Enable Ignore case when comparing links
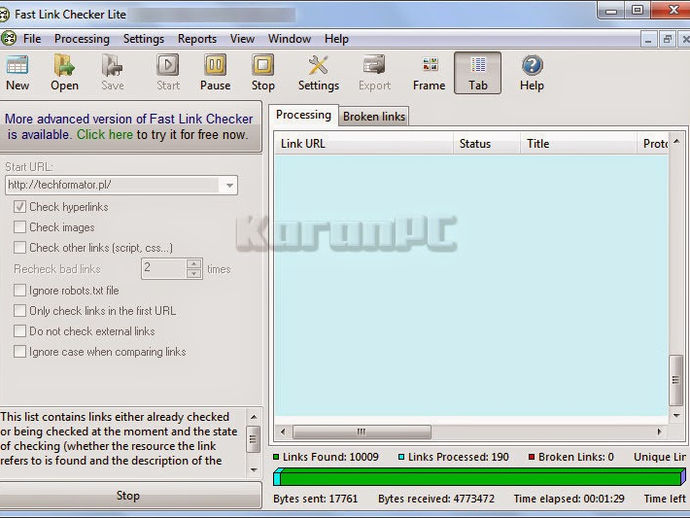The width and height of the screenshot is (690, 518). [19, 351]
